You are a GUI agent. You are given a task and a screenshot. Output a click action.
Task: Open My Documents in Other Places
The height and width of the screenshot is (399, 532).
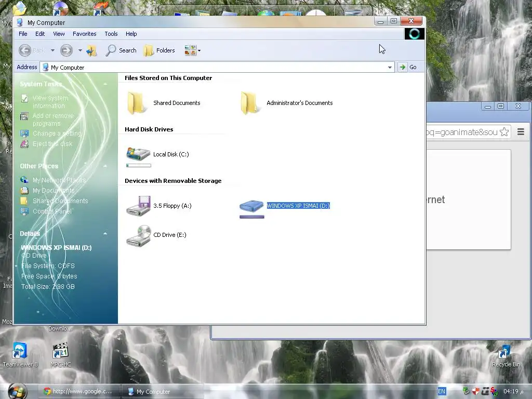pyautogui.click(x=54, y=191)
